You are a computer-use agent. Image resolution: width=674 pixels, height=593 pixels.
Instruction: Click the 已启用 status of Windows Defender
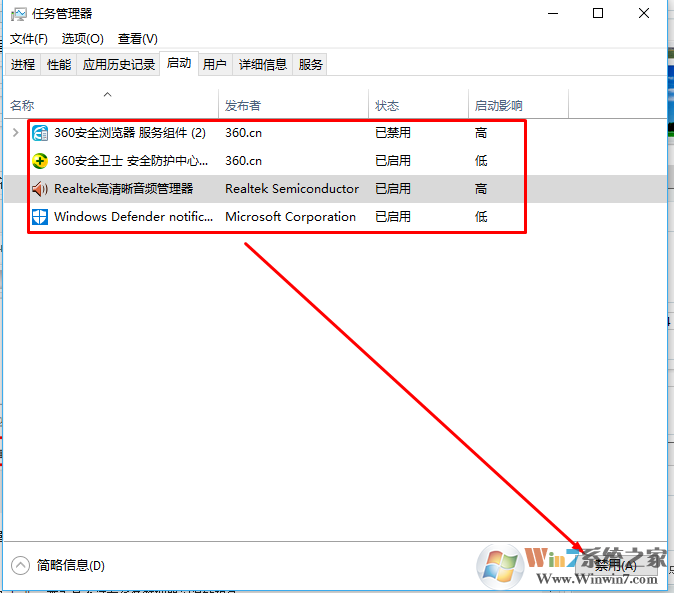click(393, 217)
